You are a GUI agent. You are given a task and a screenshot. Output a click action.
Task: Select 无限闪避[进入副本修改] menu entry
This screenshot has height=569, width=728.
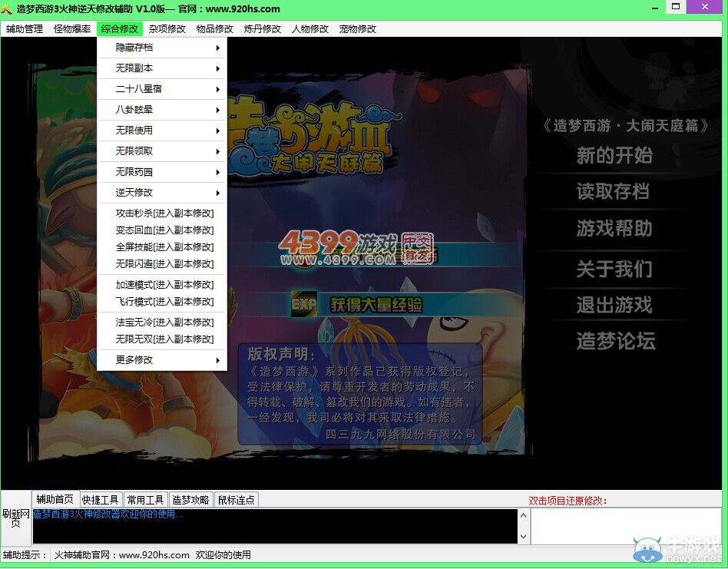point(161,263)
